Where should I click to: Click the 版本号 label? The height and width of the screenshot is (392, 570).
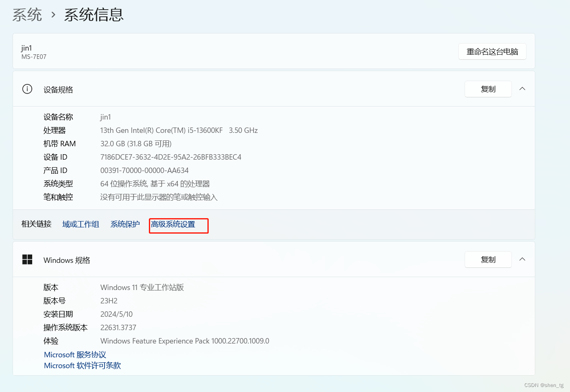(55, 301)
